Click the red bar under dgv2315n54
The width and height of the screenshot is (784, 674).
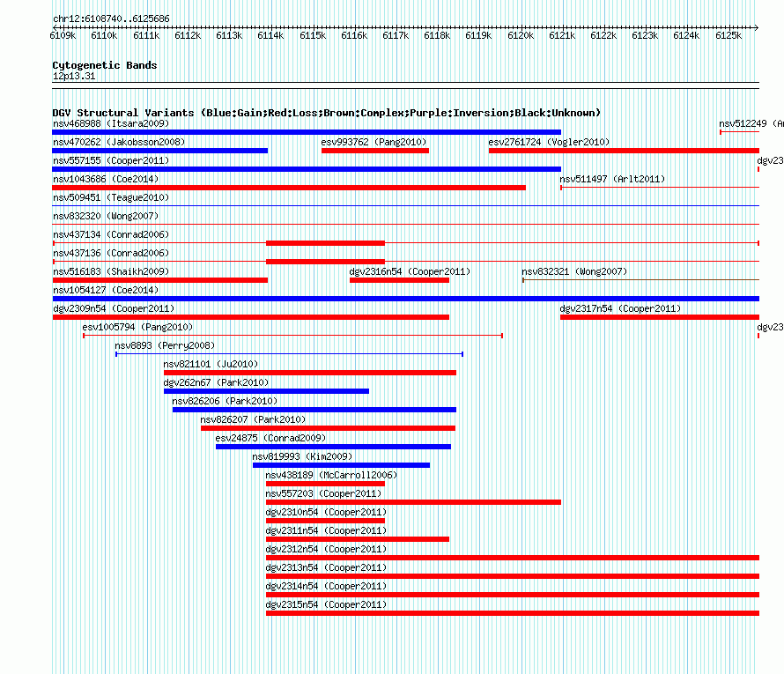point(513,613)
